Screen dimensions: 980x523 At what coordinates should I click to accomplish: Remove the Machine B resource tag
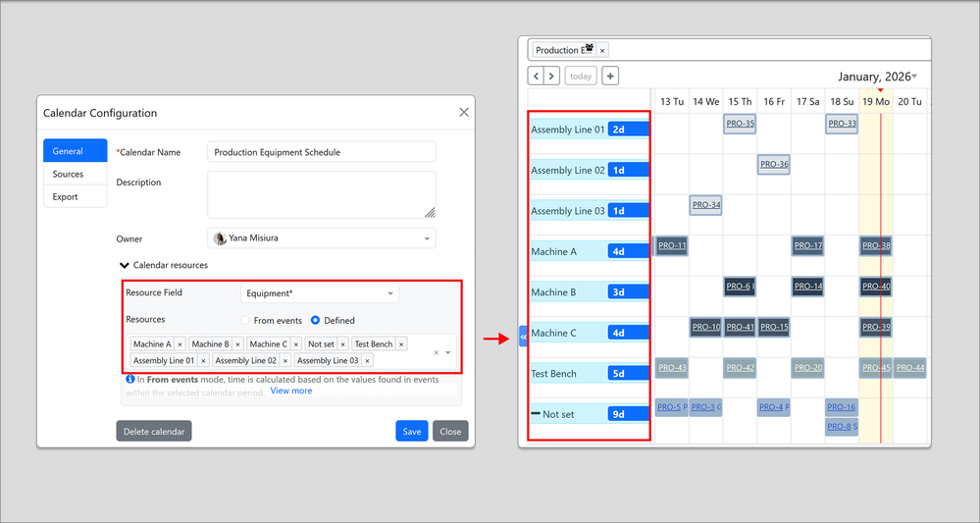coord(237,344)
